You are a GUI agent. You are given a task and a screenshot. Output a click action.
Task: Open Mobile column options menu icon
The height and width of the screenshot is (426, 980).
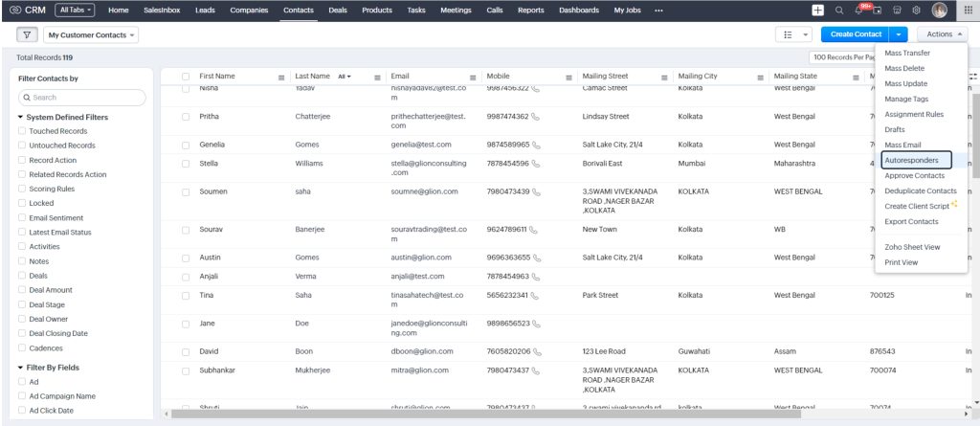(x=568, y=78)
